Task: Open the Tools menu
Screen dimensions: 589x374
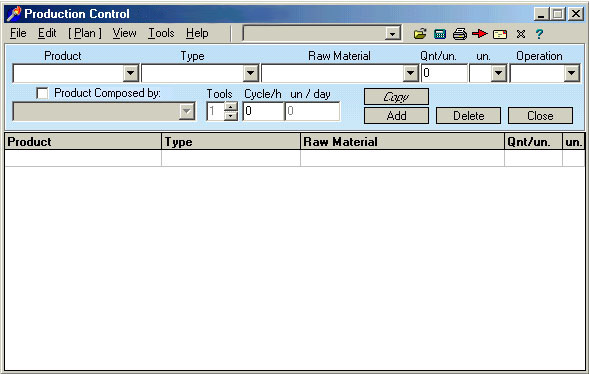Action: pos(161,33)
